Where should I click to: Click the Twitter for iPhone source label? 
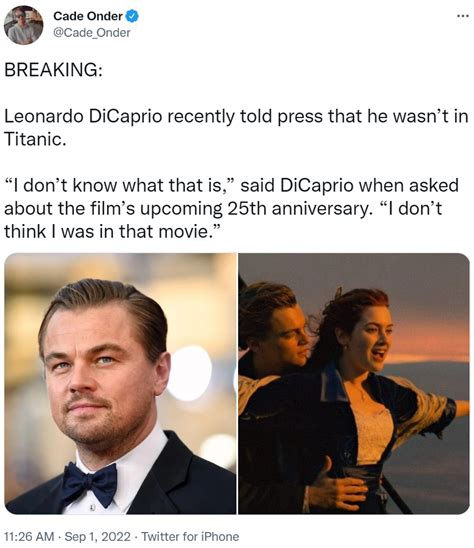tap(190, 536)
